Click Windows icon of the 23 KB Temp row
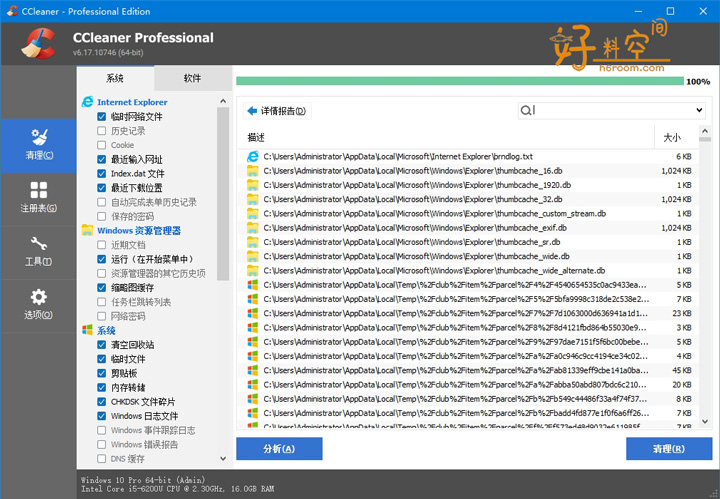This screenshot has width=720, height=499. coord(253,313)
